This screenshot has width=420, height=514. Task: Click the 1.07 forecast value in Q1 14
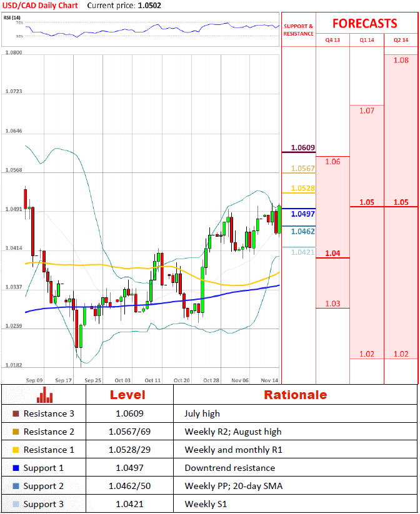click(x=367, y=111)
